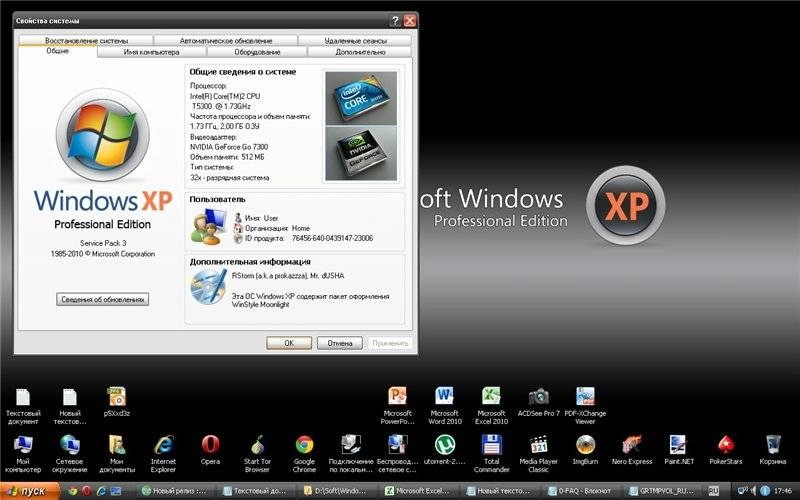
Task: Open Мои документы desktop icon
Action: click(x=117, y=454)
